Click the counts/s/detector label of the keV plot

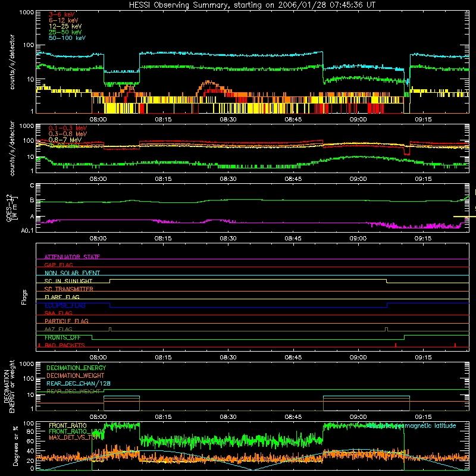pyautogui.click(x=12, y=62)
